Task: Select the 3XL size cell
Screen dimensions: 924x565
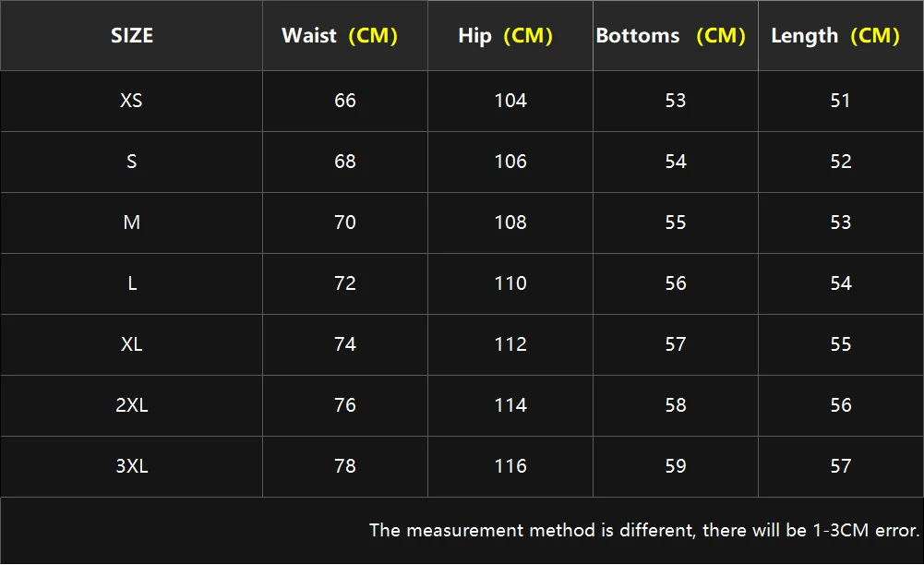Action: (132, 466)
